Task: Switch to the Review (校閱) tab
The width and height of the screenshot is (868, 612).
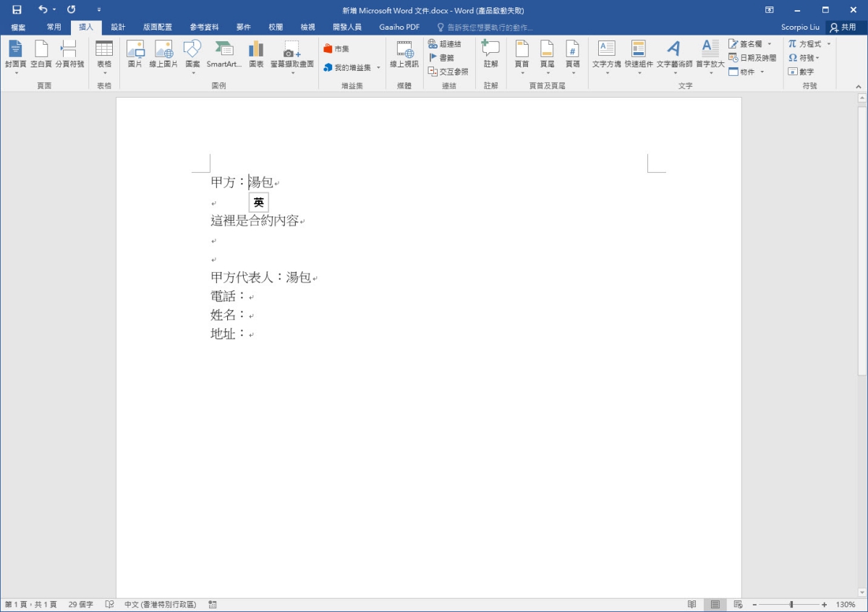Action: (x=276, y=27)
